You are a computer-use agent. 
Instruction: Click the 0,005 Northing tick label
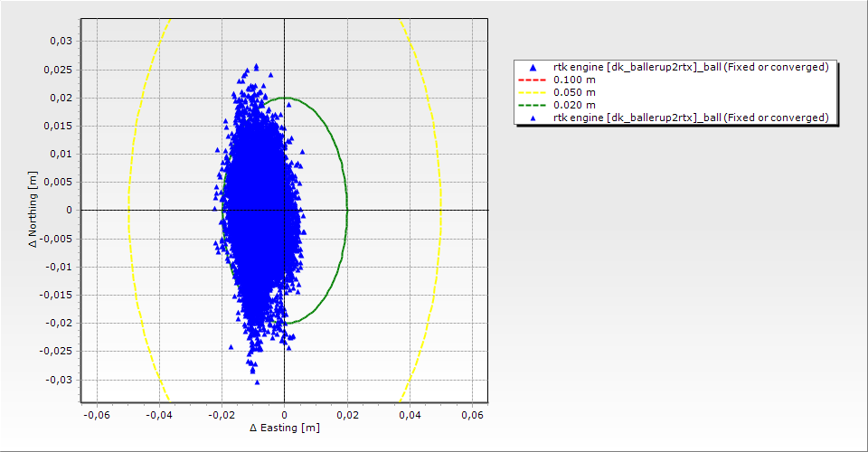click(59, 182)
